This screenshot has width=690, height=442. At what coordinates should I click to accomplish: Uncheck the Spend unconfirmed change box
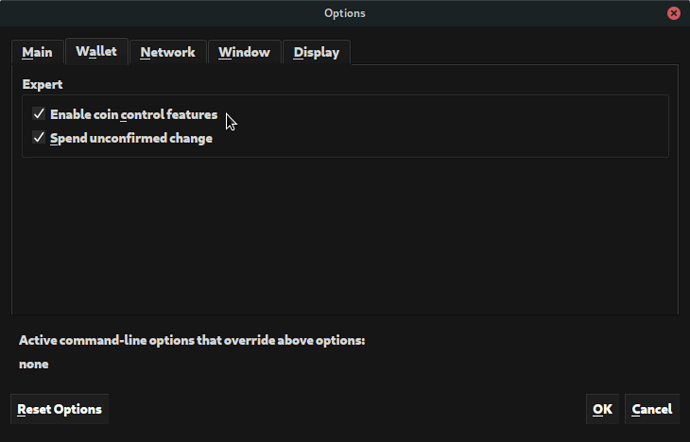pos(39,138)
